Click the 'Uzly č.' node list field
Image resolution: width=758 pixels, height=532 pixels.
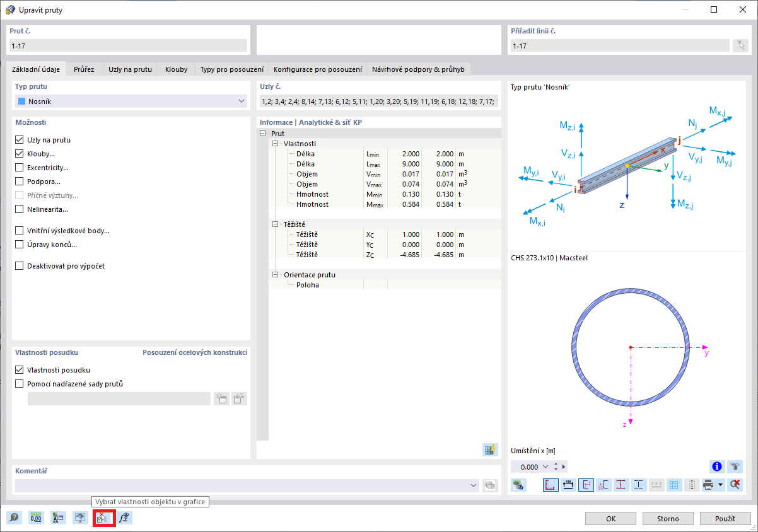[x=379, y=101]
